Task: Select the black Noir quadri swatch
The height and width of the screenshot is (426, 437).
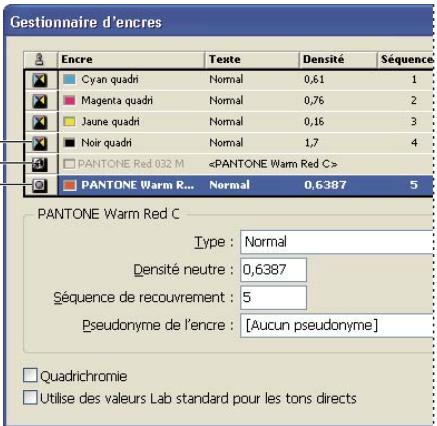Action: pos(69,143)
